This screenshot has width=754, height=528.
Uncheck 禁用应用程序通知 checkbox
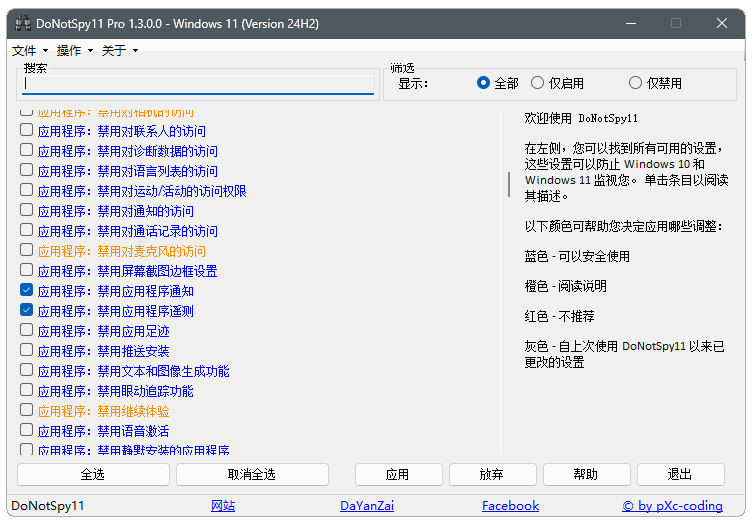click(27, 291)
